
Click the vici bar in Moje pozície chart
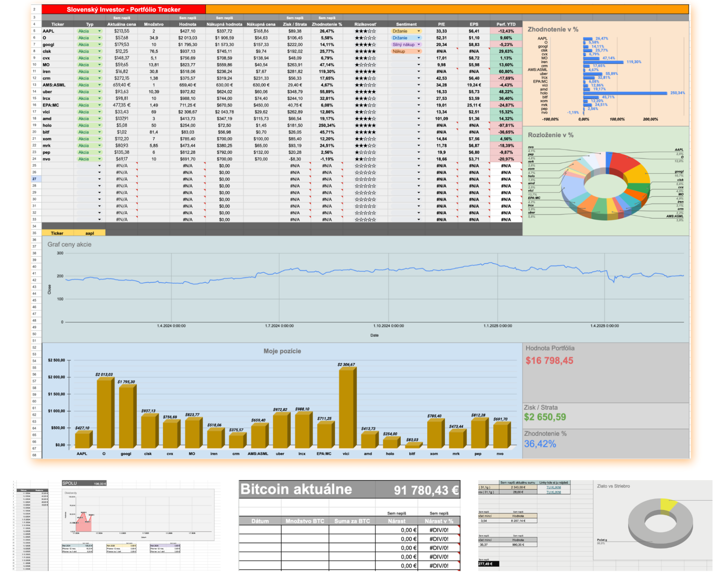coord(347,408)
